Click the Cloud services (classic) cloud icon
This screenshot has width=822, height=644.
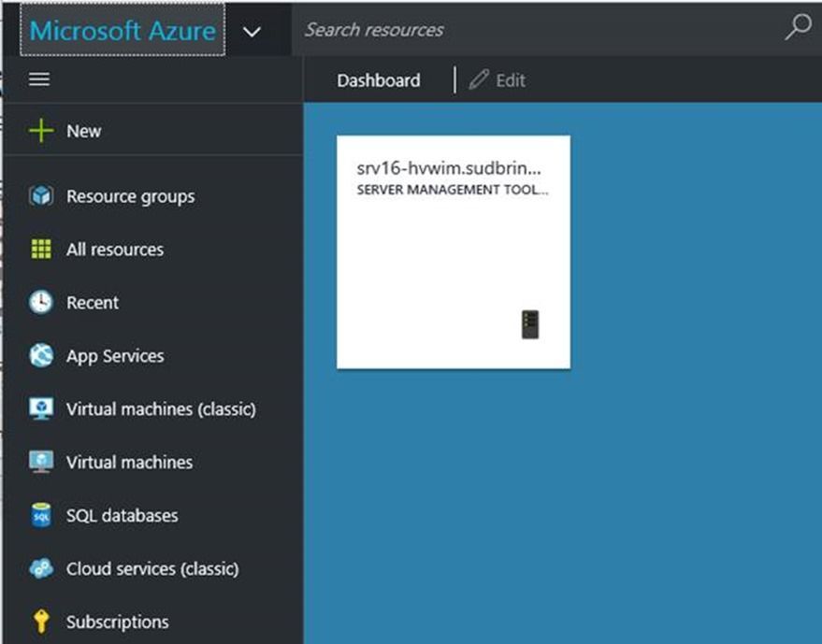41,568
